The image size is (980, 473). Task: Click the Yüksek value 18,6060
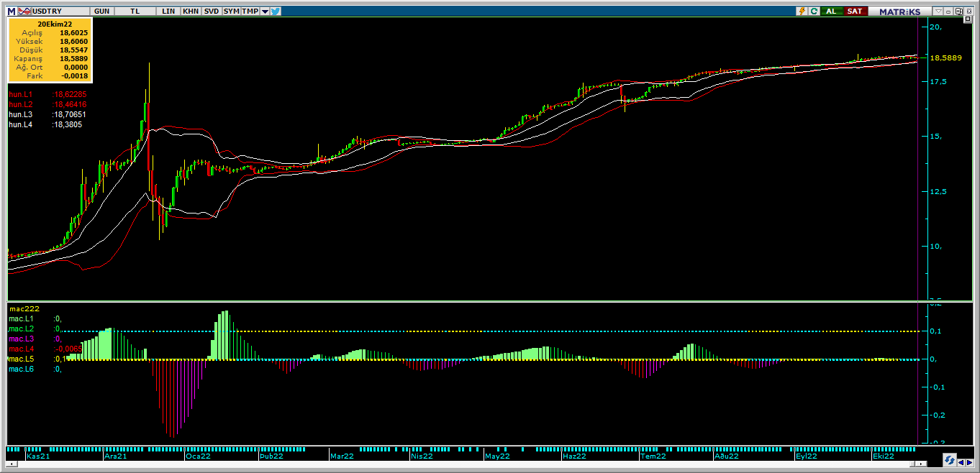point(74,42)
